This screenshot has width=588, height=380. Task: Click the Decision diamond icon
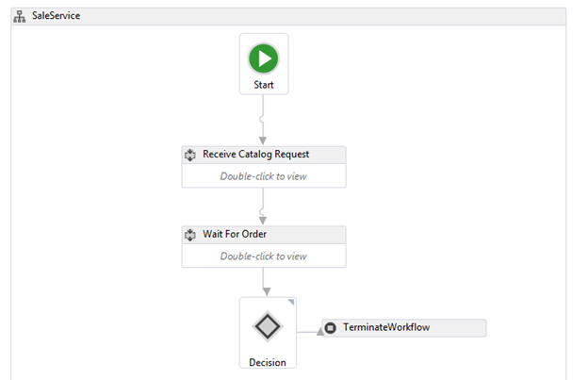coord(268,327)
